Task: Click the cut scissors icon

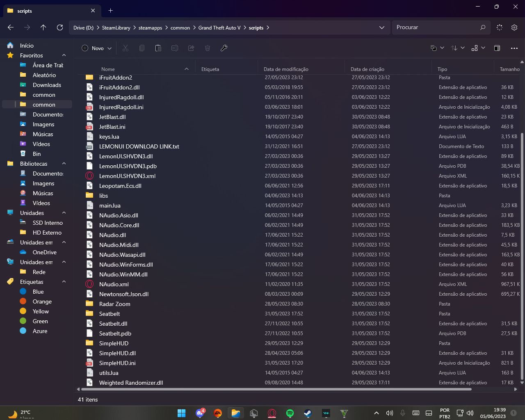Action: (x=126, y=48)
